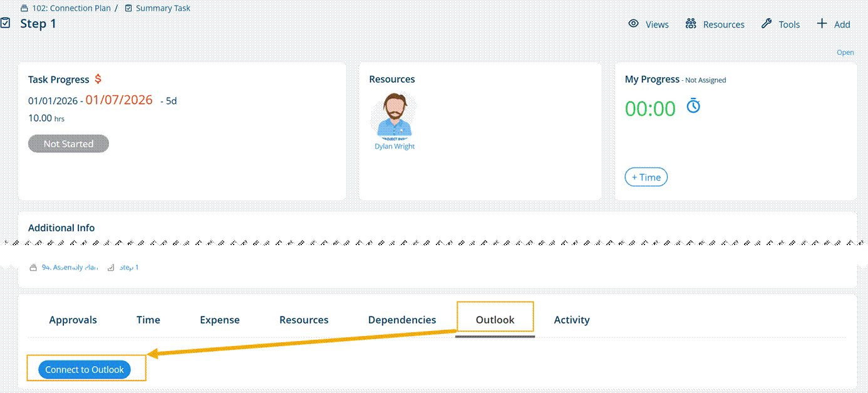Viewport: 868px width, 393px height.
Task: Click the Open link at top right
Action: click(x=845, y=53)
